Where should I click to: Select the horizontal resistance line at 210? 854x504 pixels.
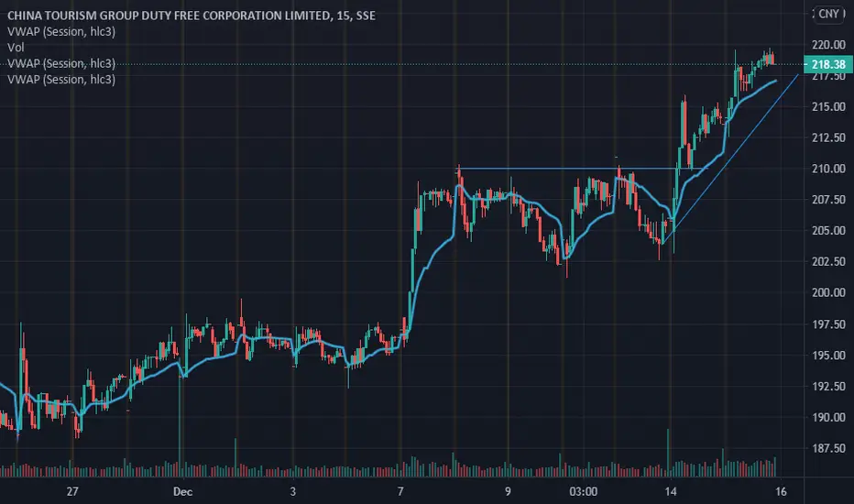(566, 169)
